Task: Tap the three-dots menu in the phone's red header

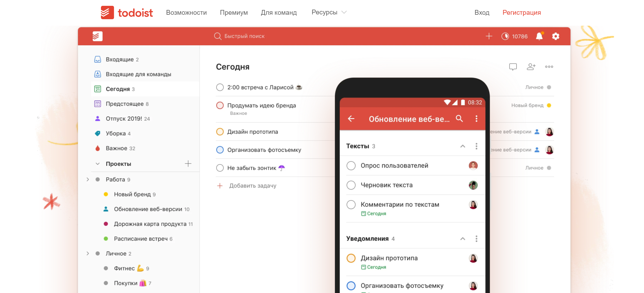Action: pos(476,119)
